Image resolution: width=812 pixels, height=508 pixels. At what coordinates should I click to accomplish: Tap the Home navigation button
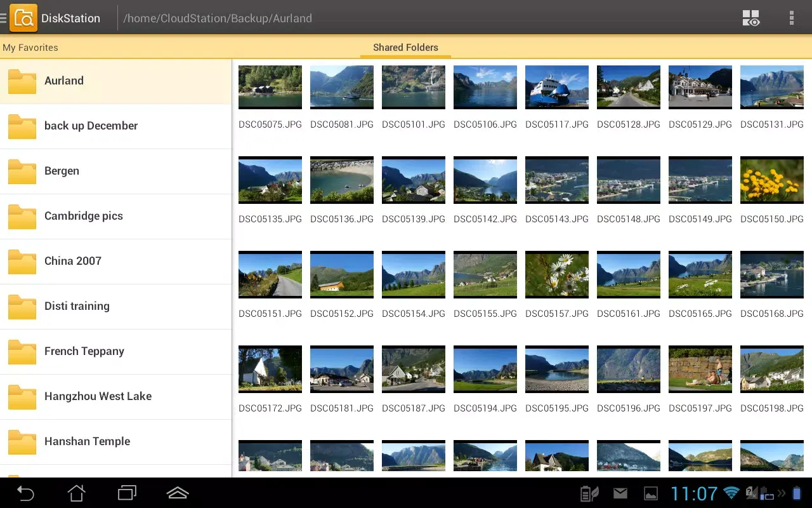pos(76,492)
